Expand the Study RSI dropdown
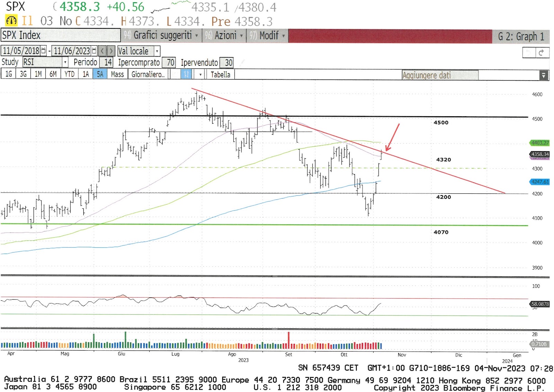The height and width of the screenshot is (392, 554). point(65,62)
